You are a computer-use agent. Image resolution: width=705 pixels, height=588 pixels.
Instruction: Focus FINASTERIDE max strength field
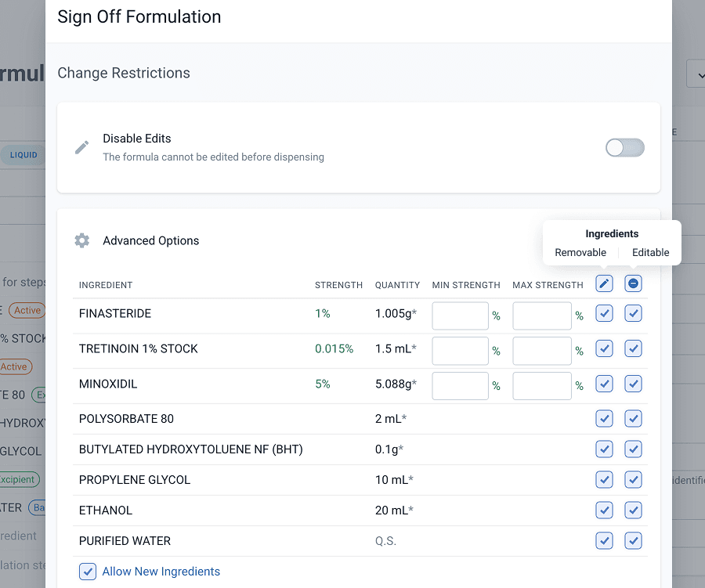point(542,316)
